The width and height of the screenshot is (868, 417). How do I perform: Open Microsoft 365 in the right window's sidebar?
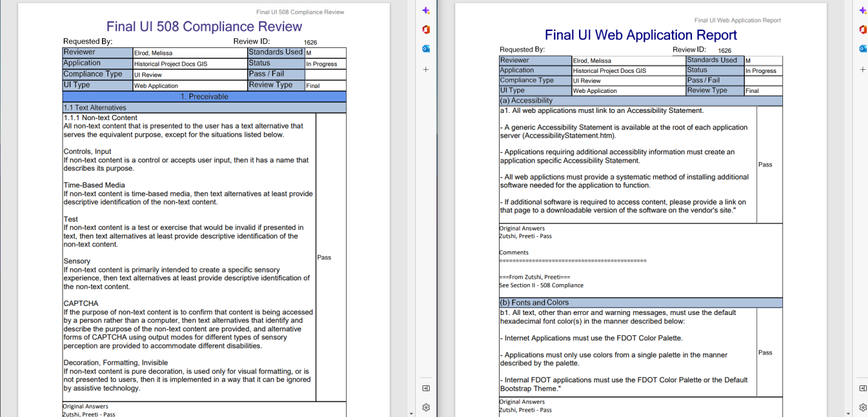pos(863,30)
